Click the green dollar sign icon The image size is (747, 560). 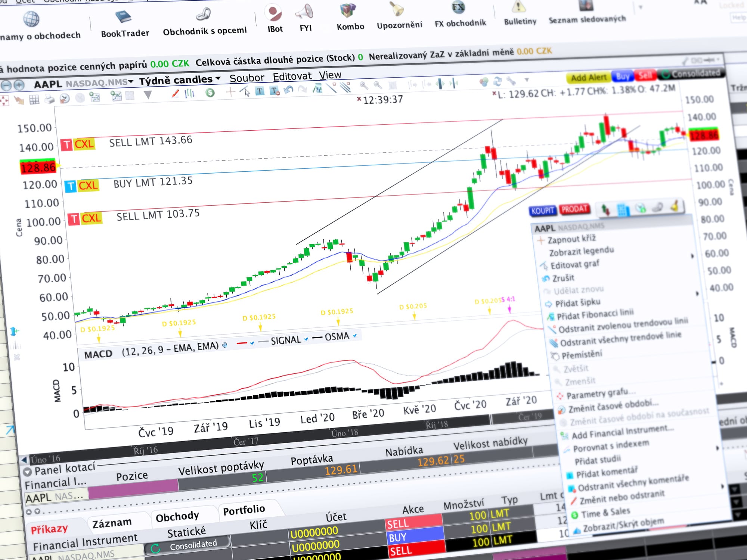tap(210, 93)
